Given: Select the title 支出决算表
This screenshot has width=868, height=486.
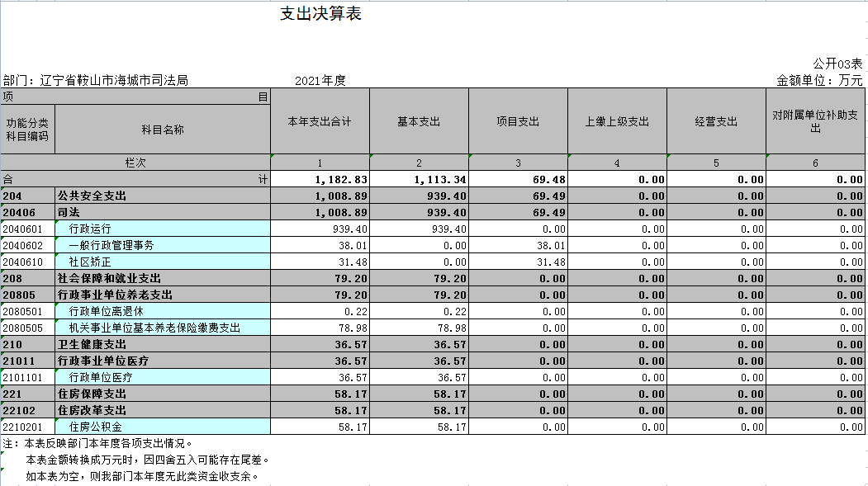Looking at the screenshot, I should pyautogui.click(x=320, y=13).
